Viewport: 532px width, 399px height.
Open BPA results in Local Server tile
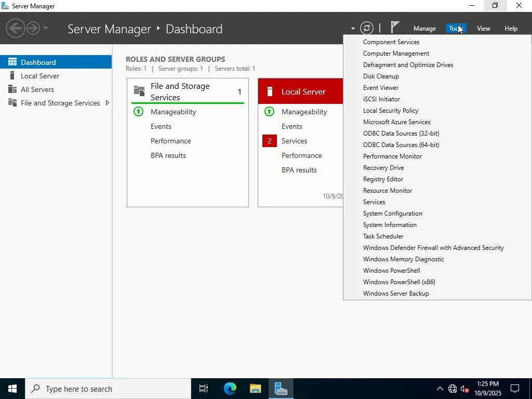coord(299,170)
